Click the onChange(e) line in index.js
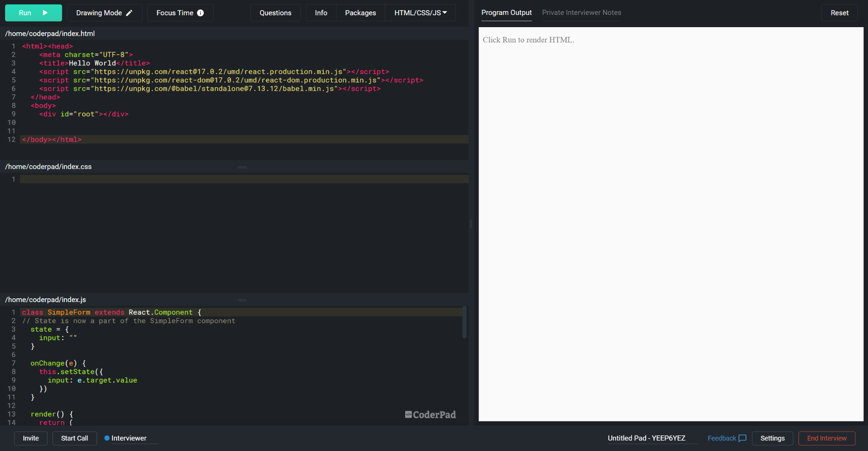The image size is (868, 451). 58,363
